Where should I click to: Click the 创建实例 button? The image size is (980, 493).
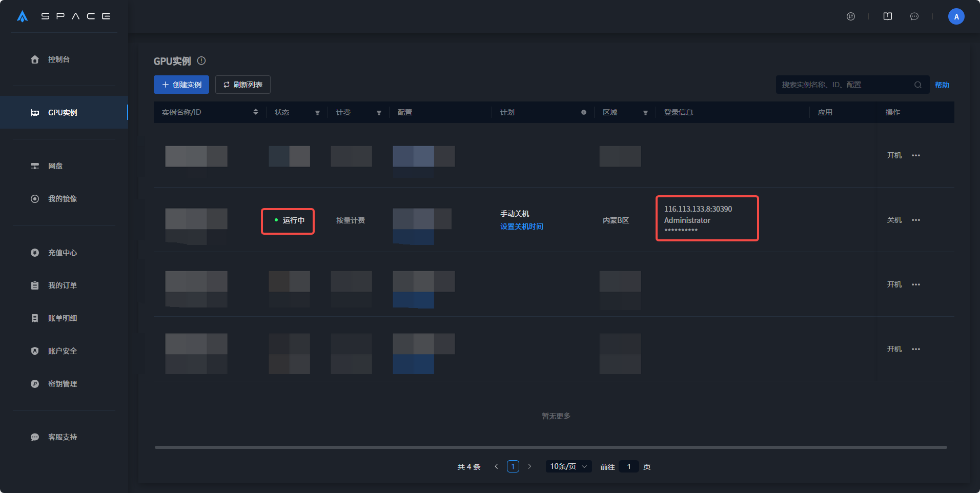coord(181,85)
